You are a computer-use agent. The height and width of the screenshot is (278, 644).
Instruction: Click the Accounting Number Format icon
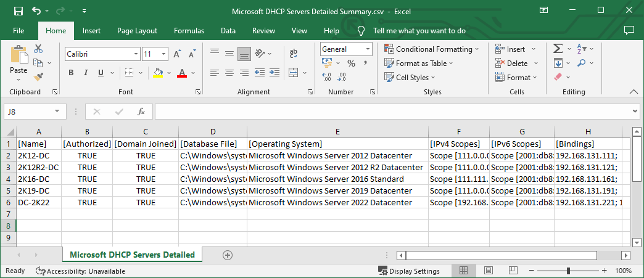pos(327,63)
